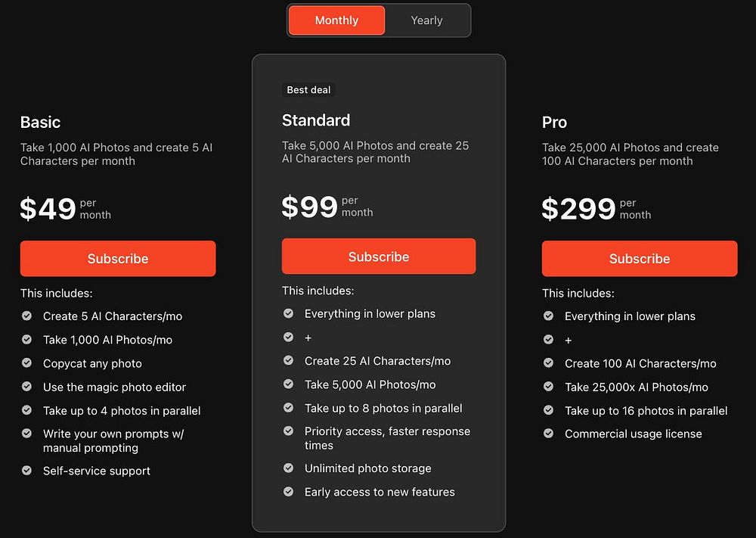This screenshot has height=538, width=756.
Task: Click checkmark beside Create 5 AI Characters/mo
Action: (x=27, y=316)
